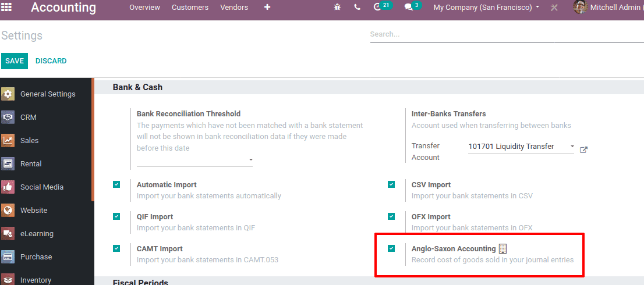
Task: Click the General Settings gear icon
Action: point(8,94)
